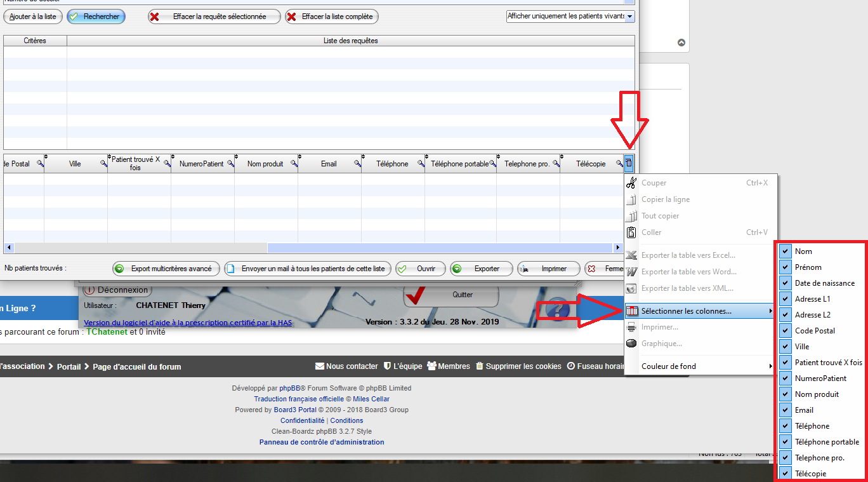Image resolution: width=868 pixels, height=482 pixels.
Task: Click the clipboard icon next to Coller
Action: pos(631,232)
